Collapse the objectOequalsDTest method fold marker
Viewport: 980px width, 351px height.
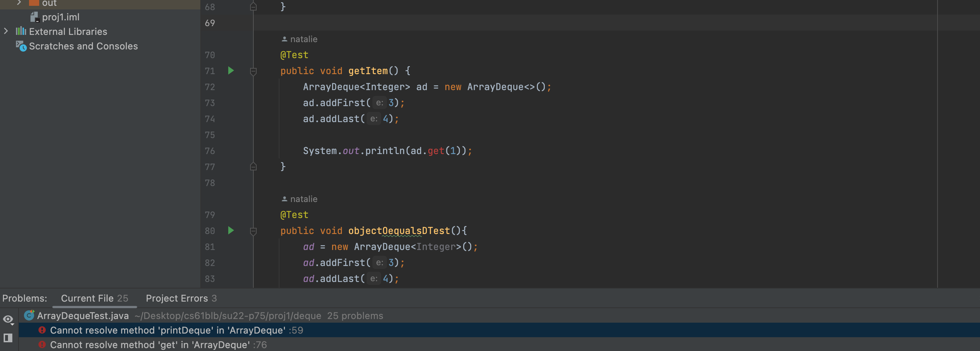click(x=253, y=231)
